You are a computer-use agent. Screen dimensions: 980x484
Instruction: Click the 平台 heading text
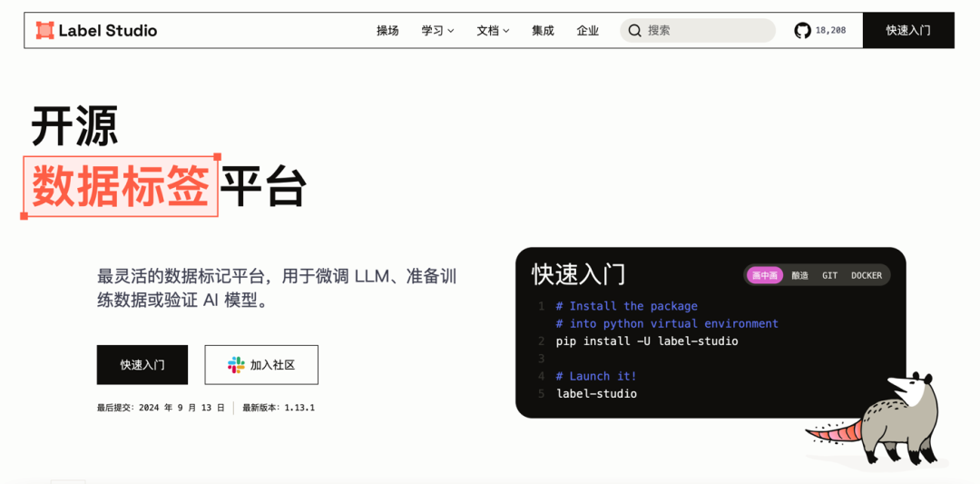[x=264, y=187]
